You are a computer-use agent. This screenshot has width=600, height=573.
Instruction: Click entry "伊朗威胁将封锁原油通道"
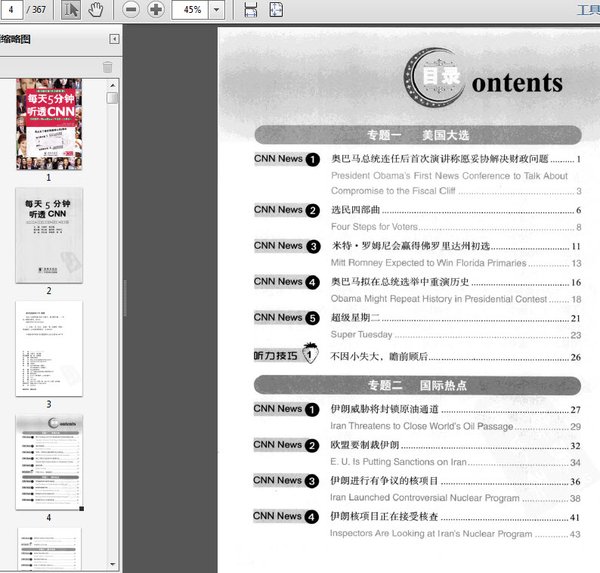tap(385, 409)
